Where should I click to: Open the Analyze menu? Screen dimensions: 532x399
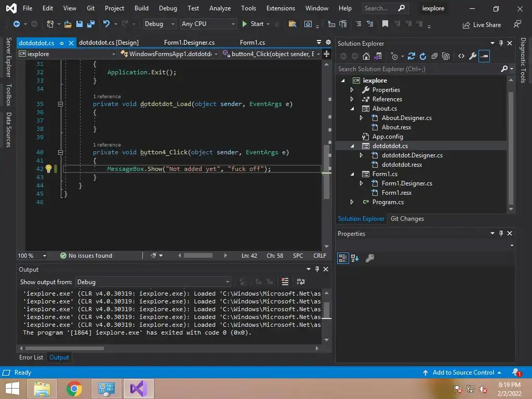[x=220, y=8]
